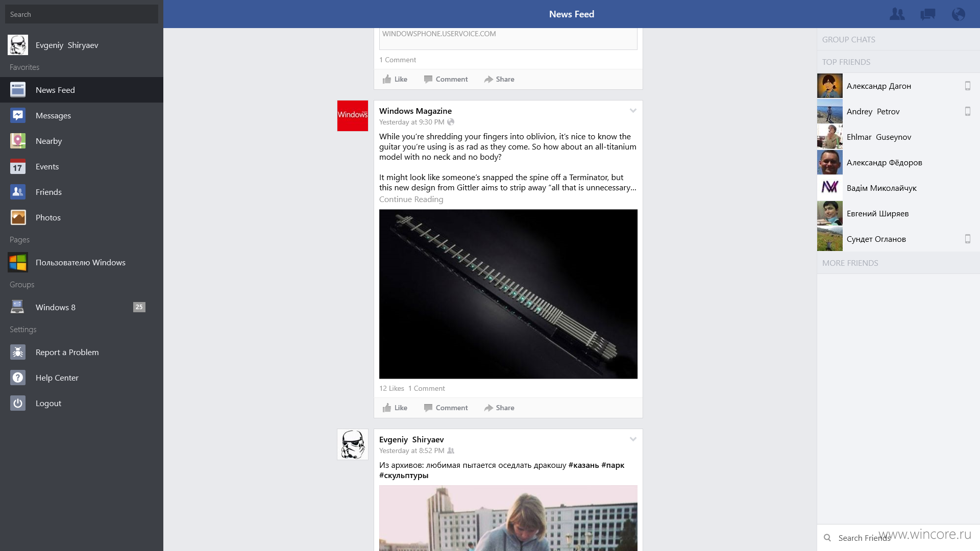Comment on the windowsphone.uservoice.com post
The width and height of the screenshot is (980, 551).
point(446,79)
